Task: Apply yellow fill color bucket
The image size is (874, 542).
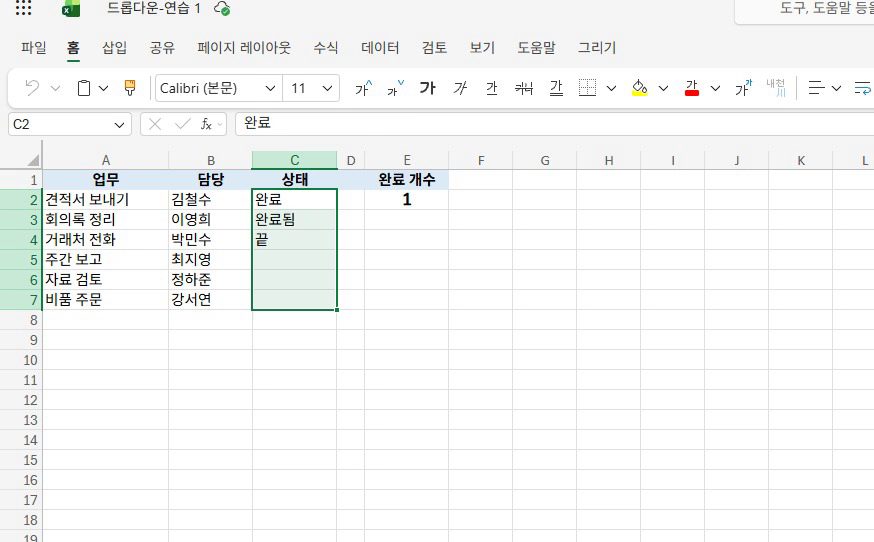Action: [x=639, y=88]
